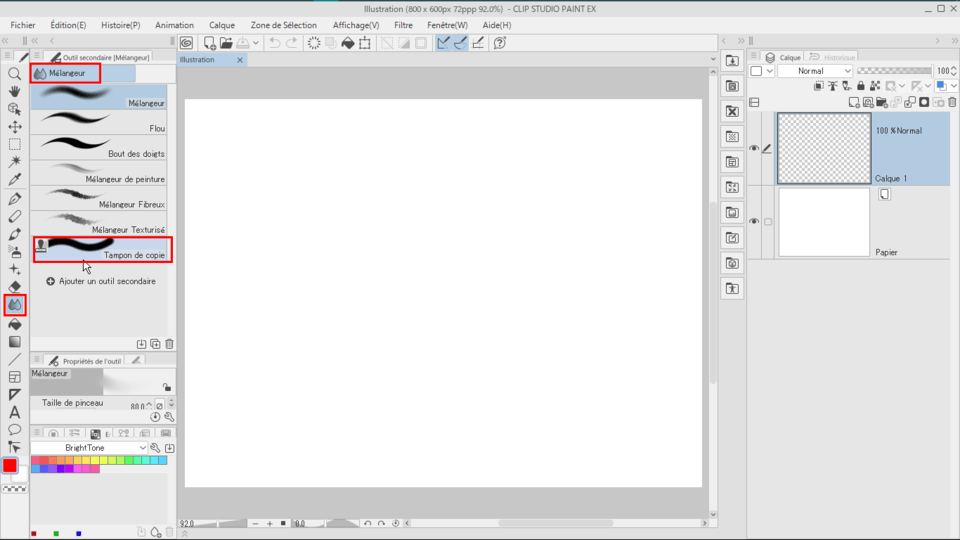This screenshot has height=540, width=960.
Task: Create a new layer folder
Action: click(x=882, y=102)
